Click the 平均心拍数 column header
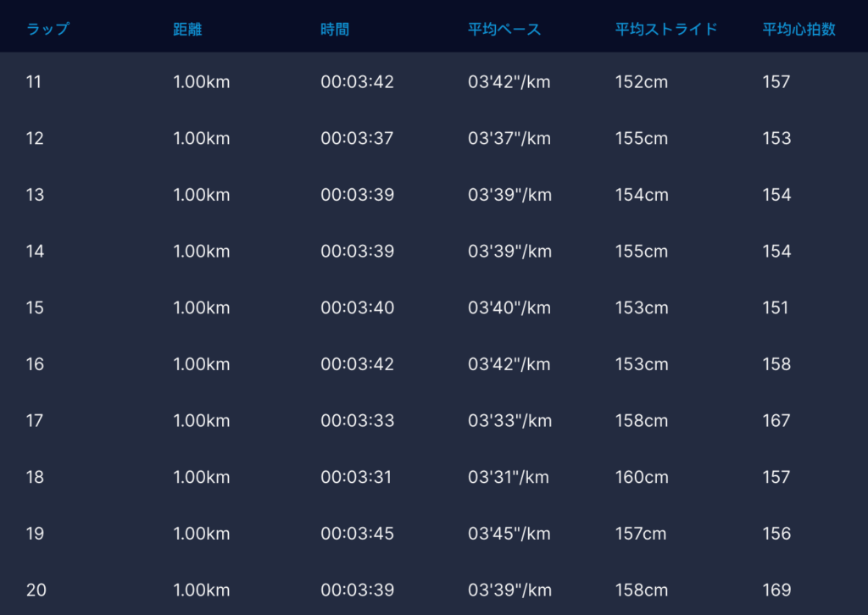Image resolution: width=868 pixels, height=615 pixels. coord(799,30)
